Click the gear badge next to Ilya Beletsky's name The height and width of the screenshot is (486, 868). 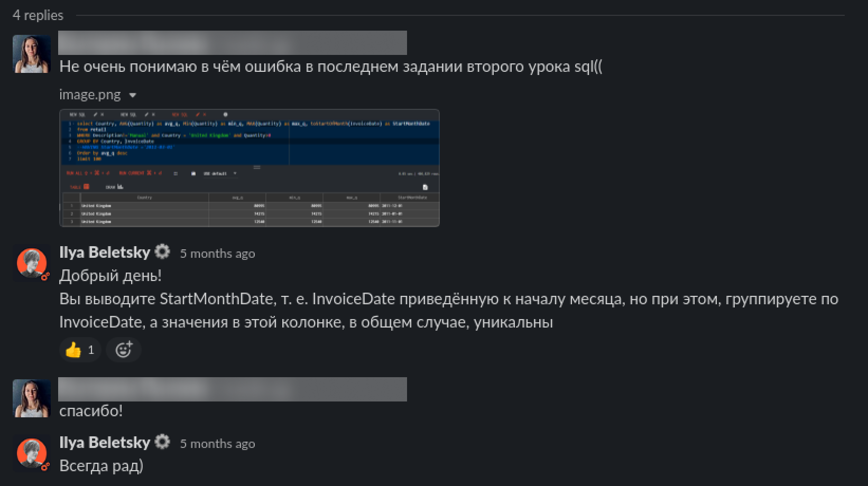point(163,252)
